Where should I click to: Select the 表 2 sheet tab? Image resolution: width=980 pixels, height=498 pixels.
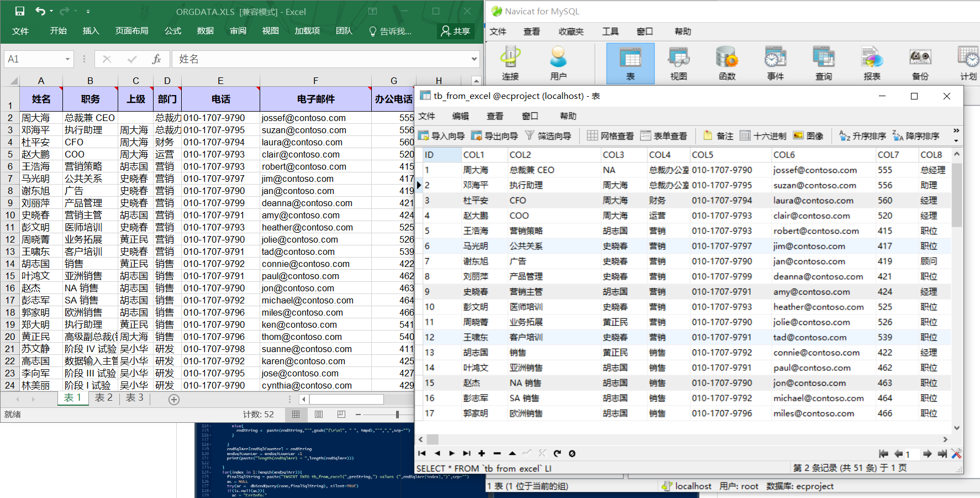(x=103, y=398)
